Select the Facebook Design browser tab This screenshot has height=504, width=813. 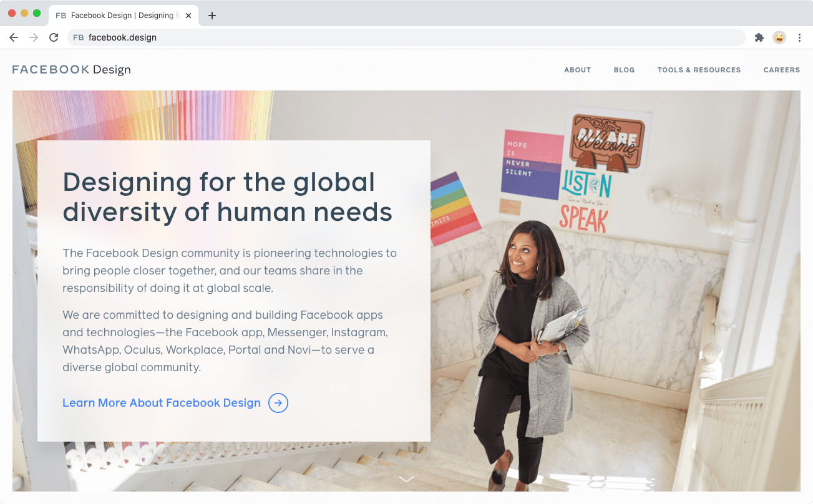pos(123,16)
